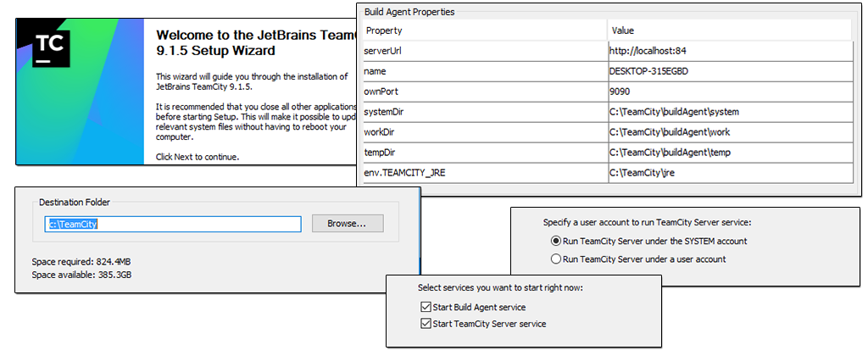Toggle Start Build Agent service checkbox
The image size is (868, 356).
click(426, 307)
